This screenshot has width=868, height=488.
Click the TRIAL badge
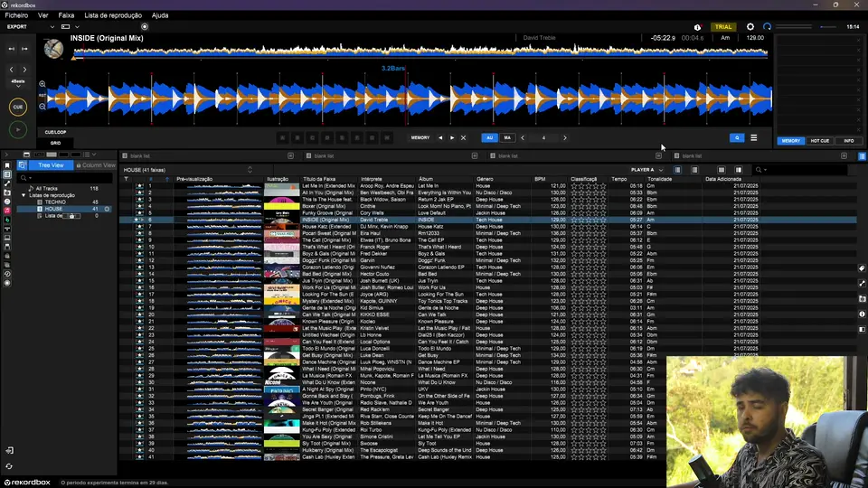point(723,26)
